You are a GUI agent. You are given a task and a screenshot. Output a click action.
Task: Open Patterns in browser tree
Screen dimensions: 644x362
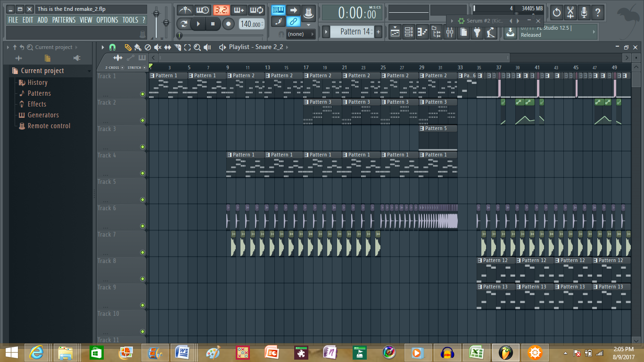[x=39, y=93]
